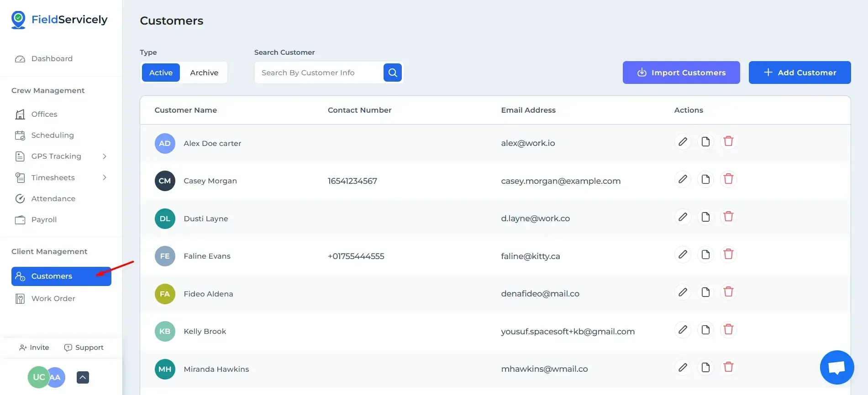Expand the GPS Tracking submenu
This screenshot has width=868, height=395.
(105, 156)
